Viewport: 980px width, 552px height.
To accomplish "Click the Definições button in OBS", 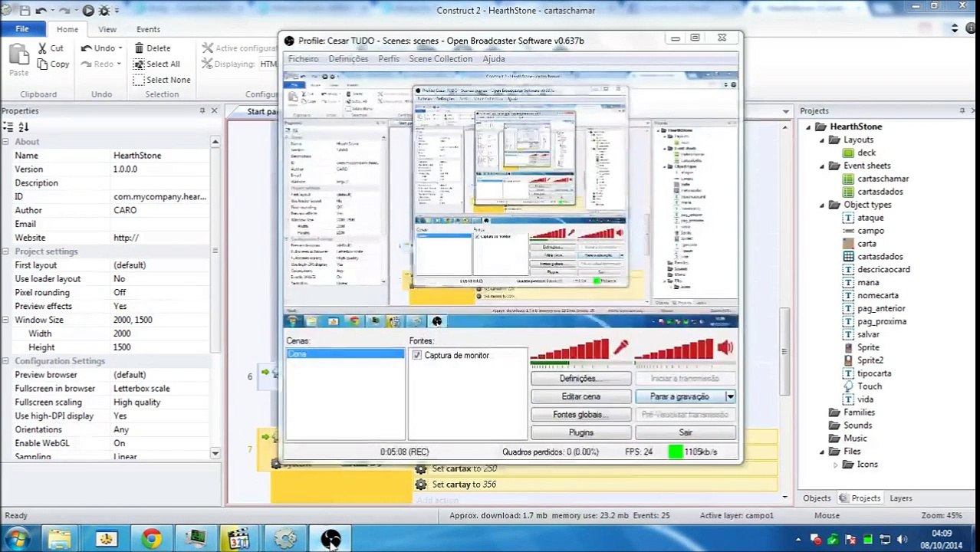I will (x=580, y=379).
